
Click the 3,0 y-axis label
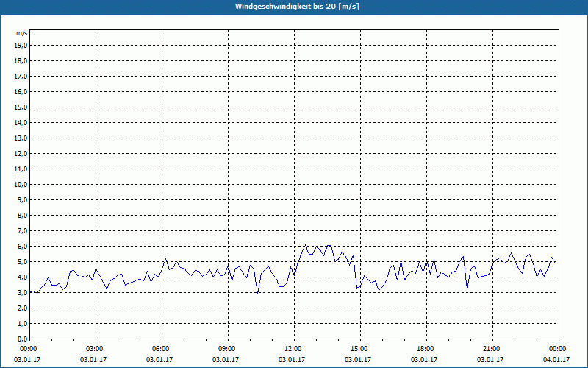pyautogui.click(x=23, y=292)
